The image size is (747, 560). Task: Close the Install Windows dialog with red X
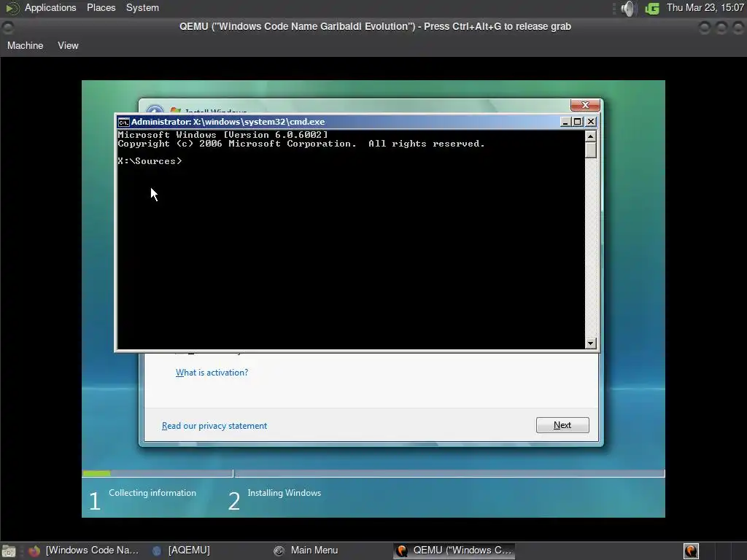coord(585,105)
